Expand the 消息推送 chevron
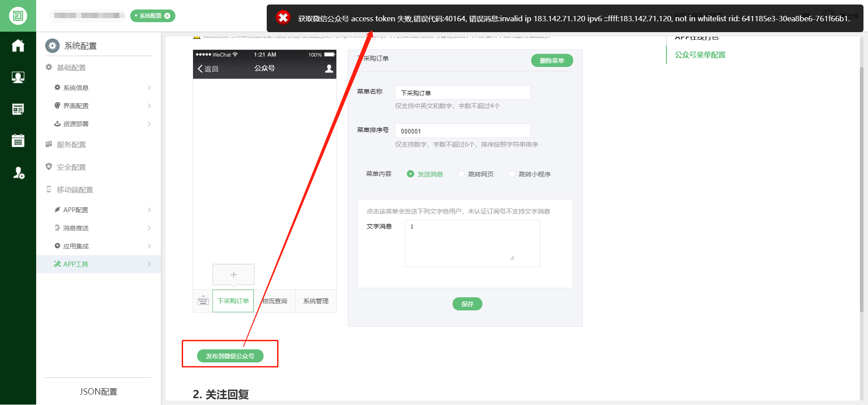Screen dimensions: 868x405 (149, 228)
